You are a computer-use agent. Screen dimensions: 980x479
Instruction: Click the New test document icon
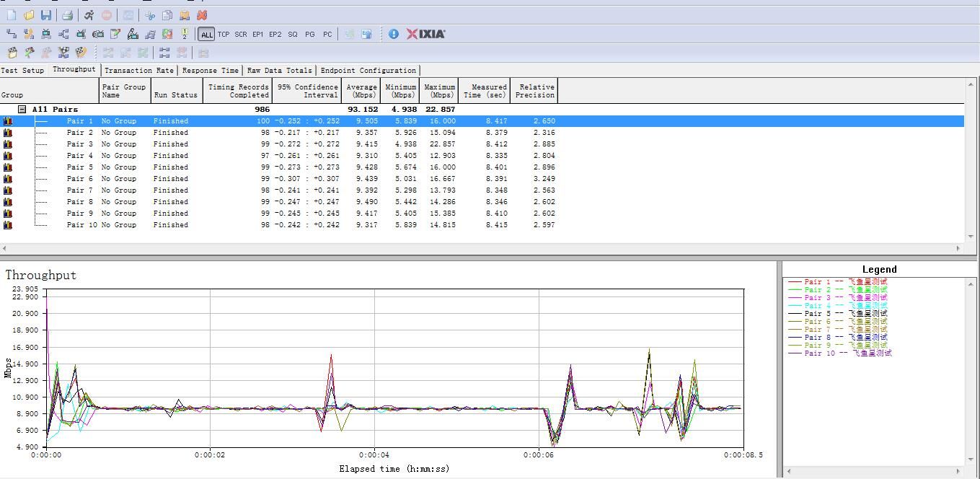pos(12,14)
